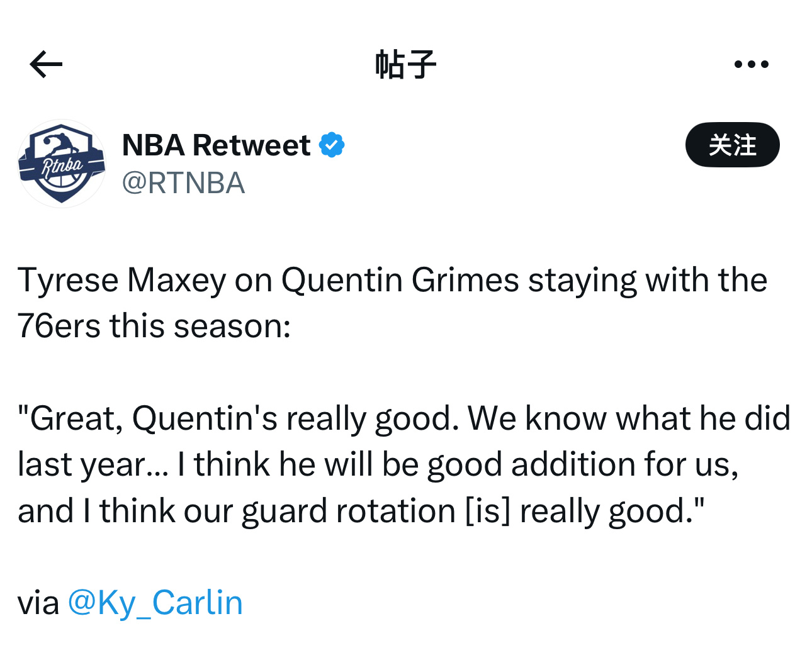Click the word "via" before the mention
This screenshot has height=660, width=812.
pyautogui.click(x=38, y=603)
